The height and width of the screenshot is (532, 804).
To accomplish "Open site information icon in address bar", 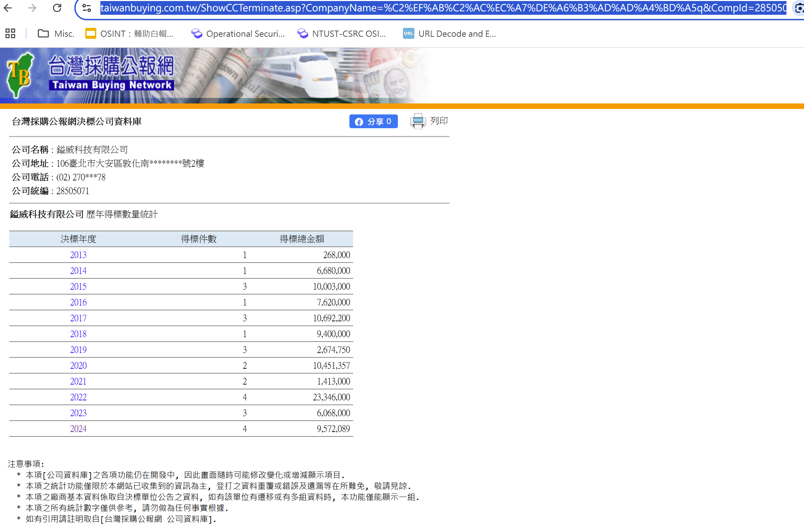I will click(87, 8).
